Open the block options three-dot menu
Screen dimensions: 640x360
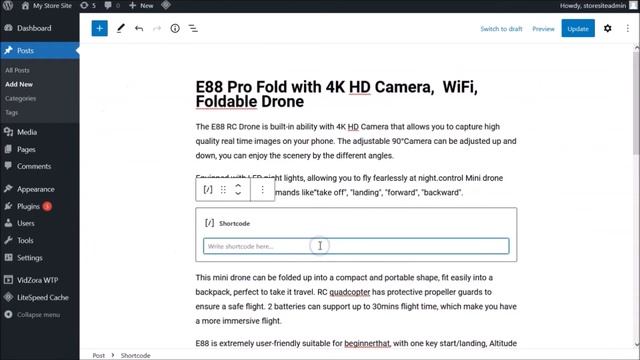pos(262,190)
